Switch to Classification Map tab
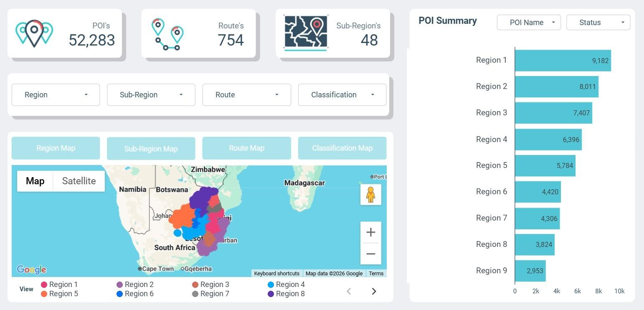Viewport: 644px width, 310px height. (342, 148)
